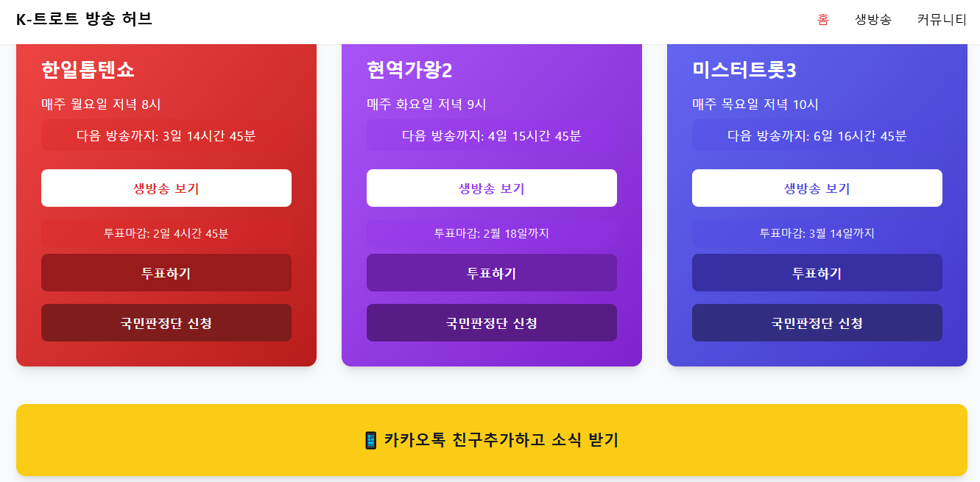The height and width of the screenshot is (482, 980).
Task: Apply for 국민판정단 on 한일톱텐쇼
Action: [166, 322]
